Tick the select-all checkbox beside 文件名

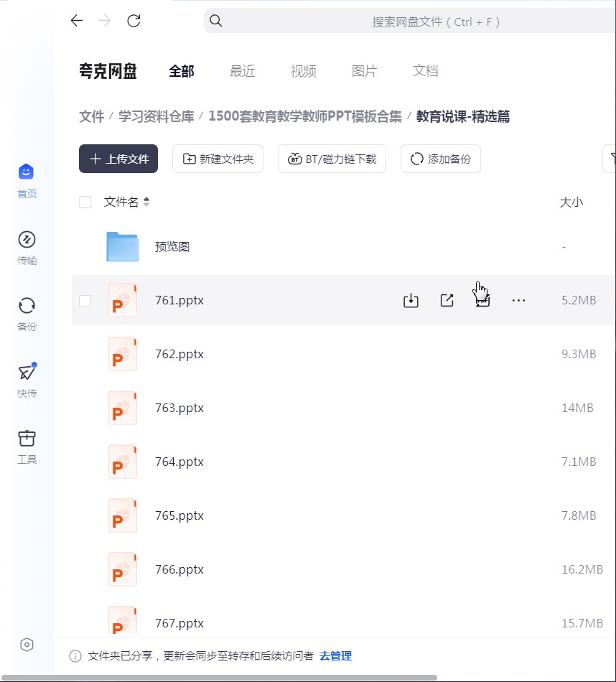click(85, 202)
